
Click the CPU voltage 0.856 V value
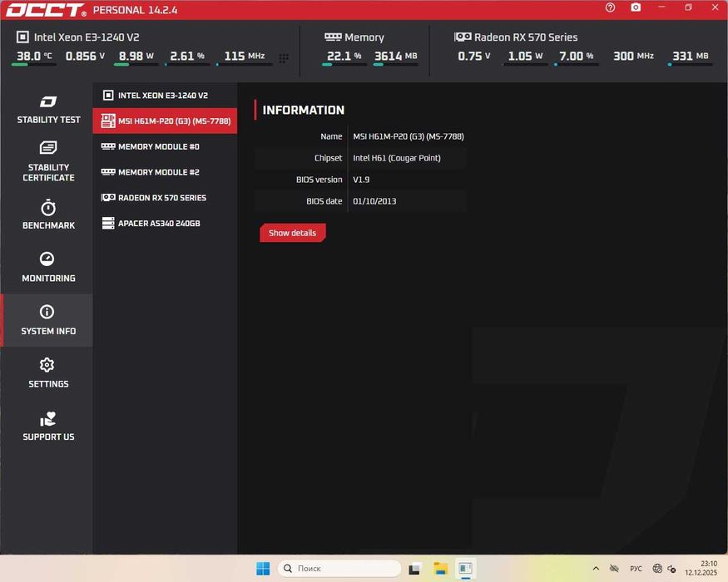[x=85, y=57]
